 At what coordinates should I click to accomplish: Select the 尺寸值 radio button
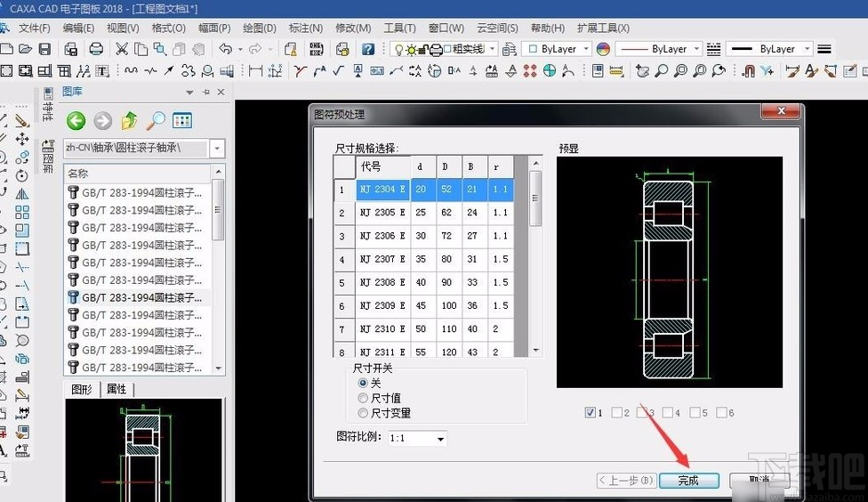(x=363, y=398)
